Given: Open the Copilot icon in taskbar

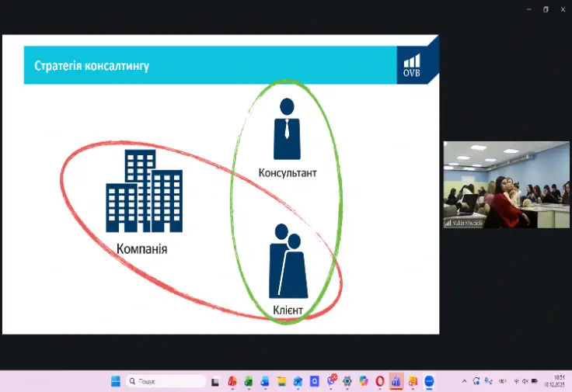Looking at the screenshot, I should coord(363,381).
